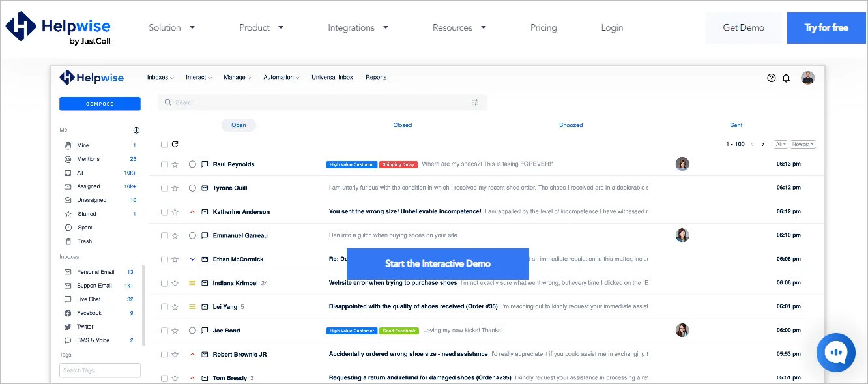Image resolution: width=868 pixels, height=384 pixels.
Task: Click assignee avatar on Emmanuel Garreau row
Action: [x=682, y=235]
